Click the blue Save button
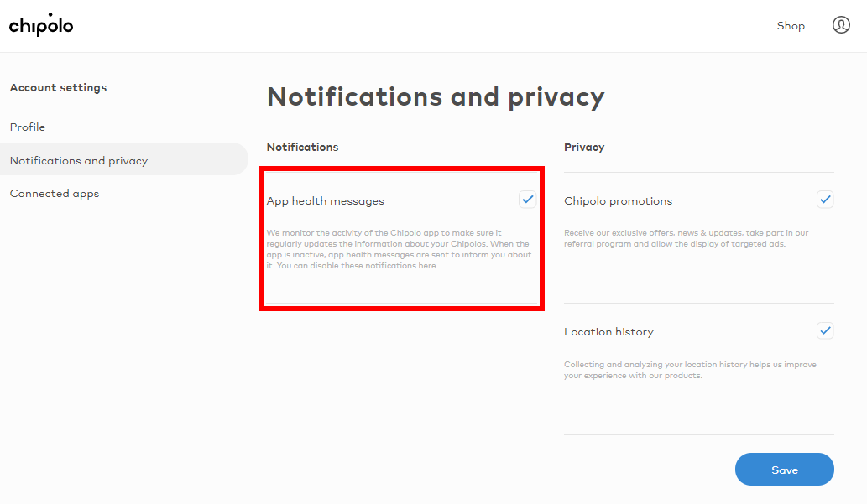Viewport: 867px width, 504px height. [784, 469]
